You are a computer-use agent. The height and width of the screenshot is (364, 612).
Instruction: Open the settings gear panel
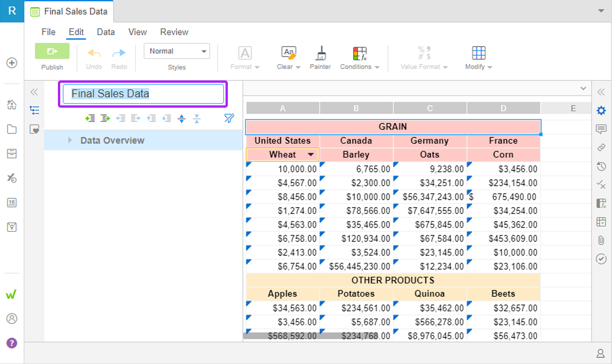tap(601, 111)
